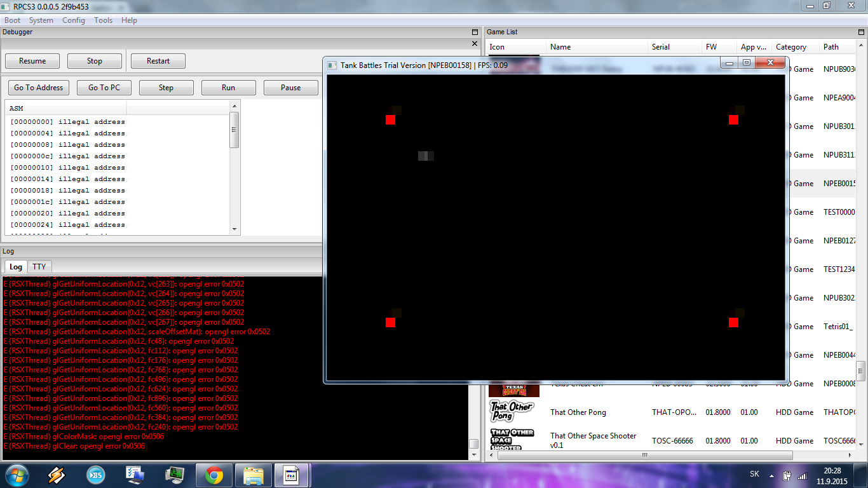
Task: Click the Winamp lightning taskbar icon
Action: 57,475
